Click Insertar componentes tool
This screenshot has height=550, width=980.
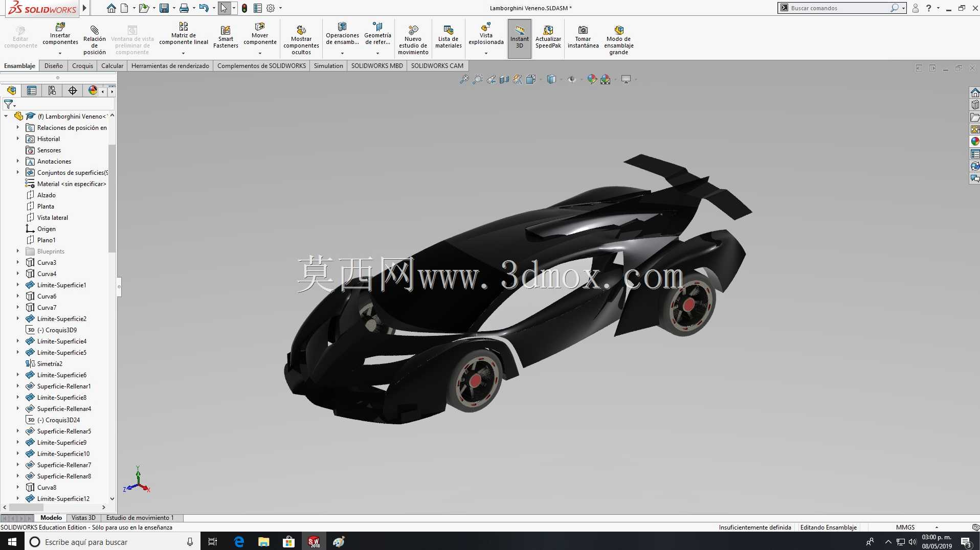[60, 34]
